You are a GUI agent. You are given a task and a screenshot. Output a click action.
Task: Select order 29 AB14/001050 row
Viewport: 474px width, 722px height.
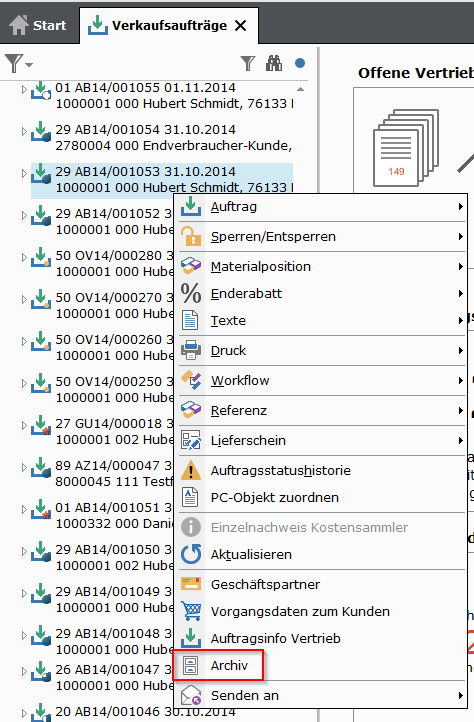102,557
